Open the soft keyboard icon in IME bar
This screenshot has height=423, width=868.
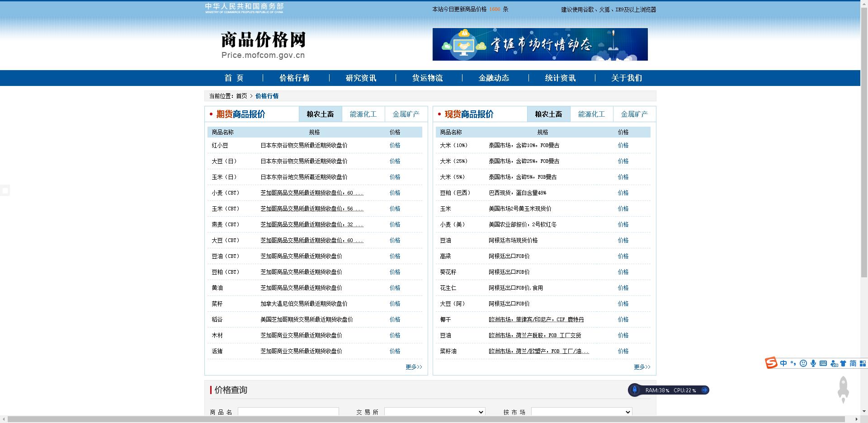click(823, 363)
